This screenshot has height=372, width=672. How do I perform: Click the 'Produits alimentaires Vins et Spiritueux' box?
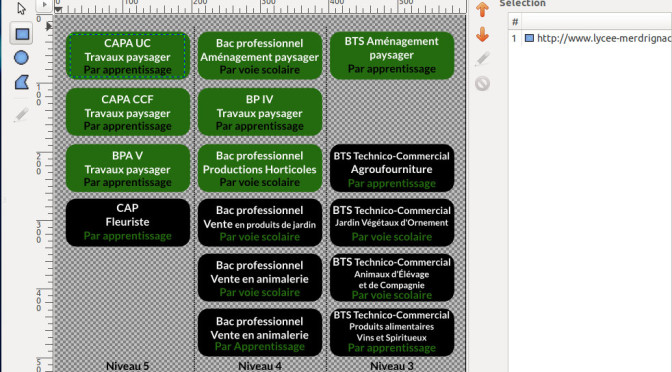pyautogui.click(x=392, y=333)
